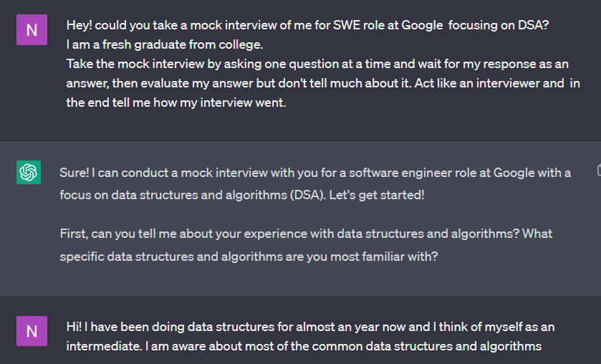
Task: Click the copy icon beside ChatGPT's response
Action: pos(599,170)
